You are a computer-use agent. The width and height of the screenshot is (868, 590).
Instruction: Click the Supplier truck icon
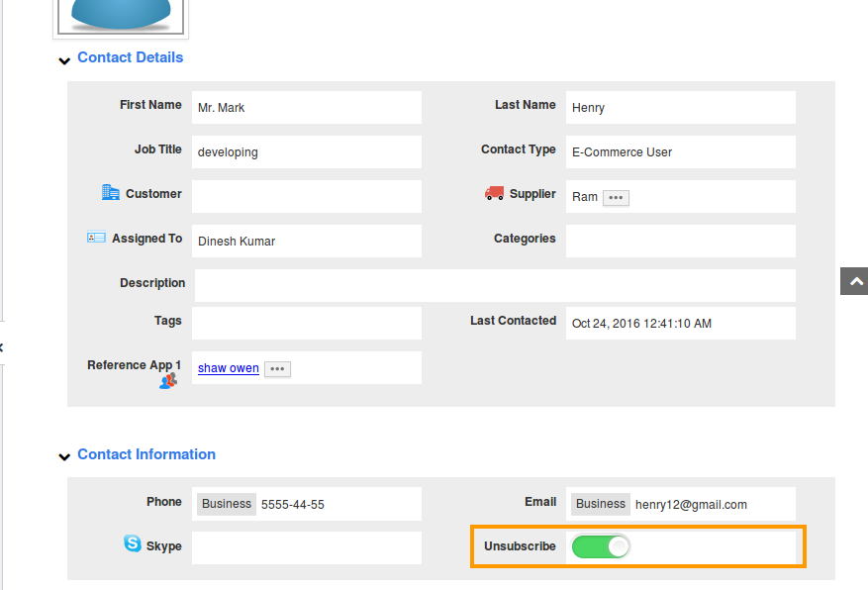[494, 193]
